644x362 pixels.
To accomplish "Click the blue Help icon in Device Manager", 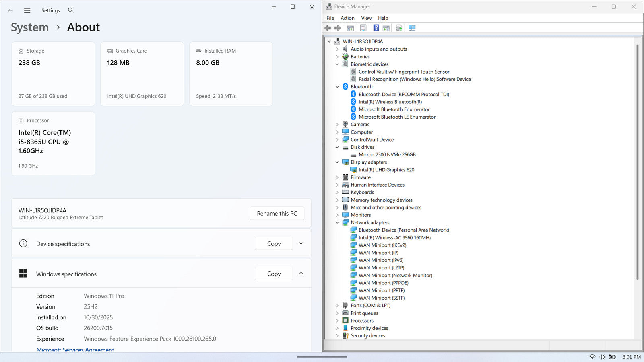I will tap(376, 28).
